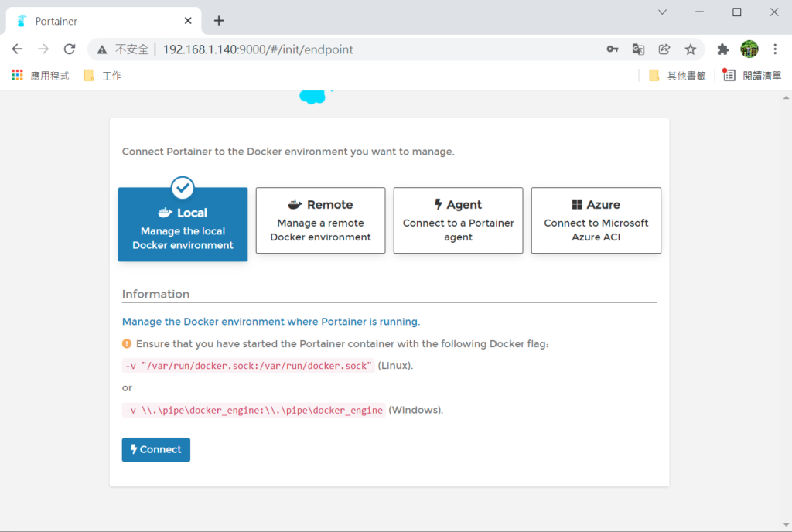Open a new browser tab
Viewport: 792px width, 532px height.
point(219,21)
